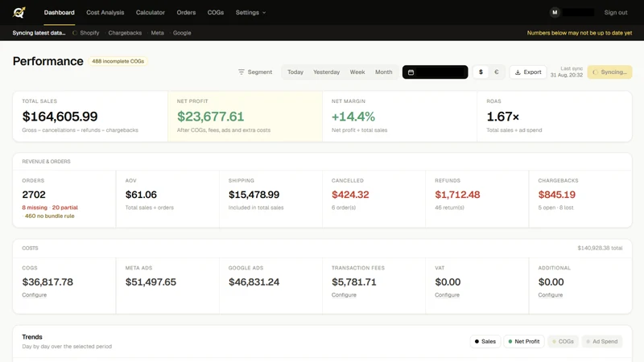Switch currency to euro

point(496,72)
